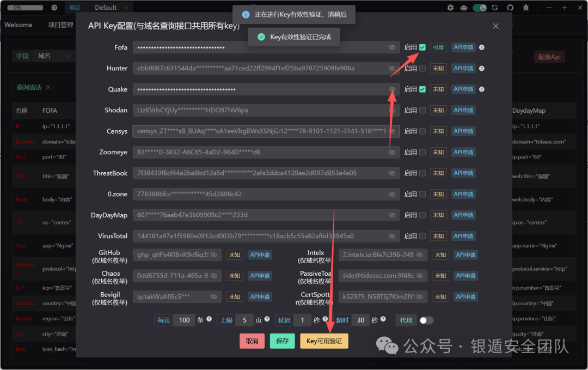Click API申请 link for Fofa
Screen dimensions: 588x370
463,47
